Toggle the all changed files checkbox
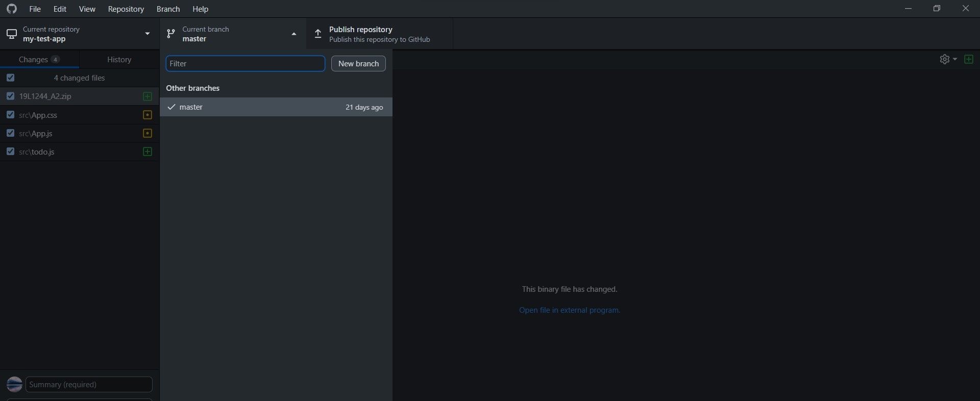 pos(10,78)
